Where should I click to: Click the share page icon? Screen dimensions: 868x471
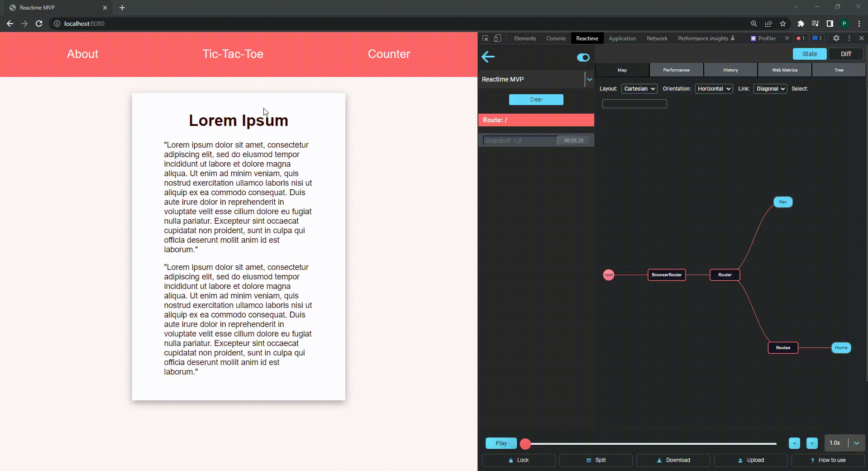coord(768,24)
